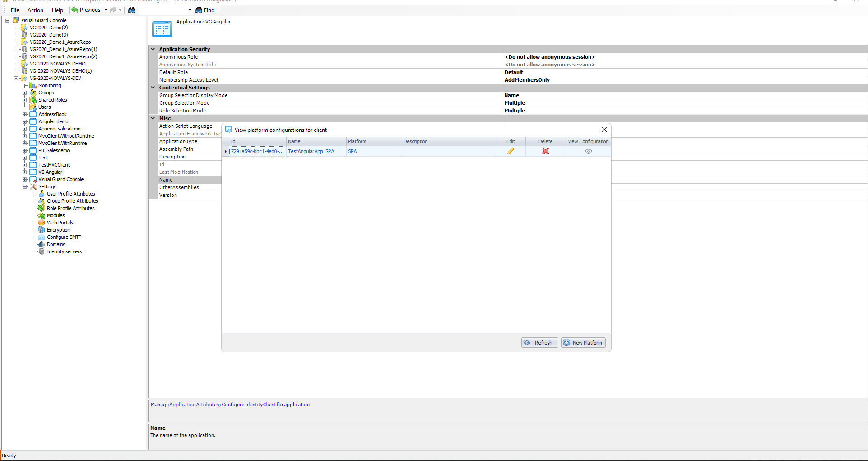Click the binoculars search icon in toolbar
The image size is (868, 461).
click(131, 10)
